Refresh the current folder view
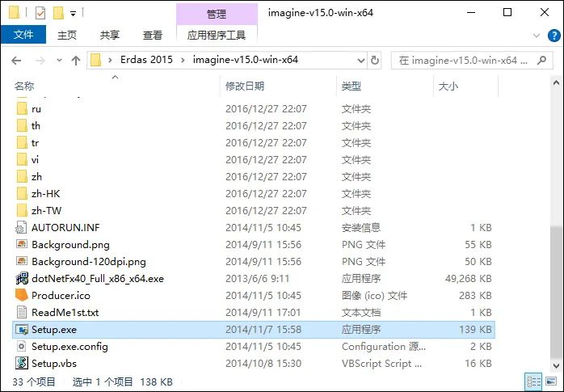The image size is (564, 392). [375, 60]
